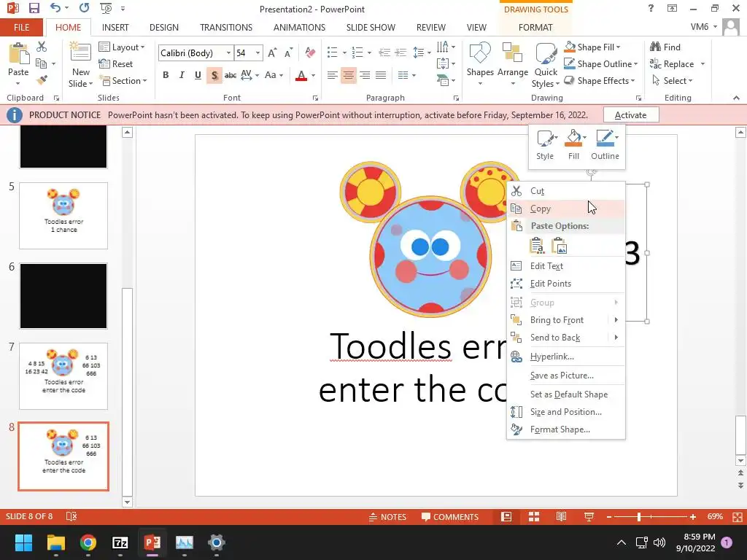Click the zoom out minus button

(609, 517)
